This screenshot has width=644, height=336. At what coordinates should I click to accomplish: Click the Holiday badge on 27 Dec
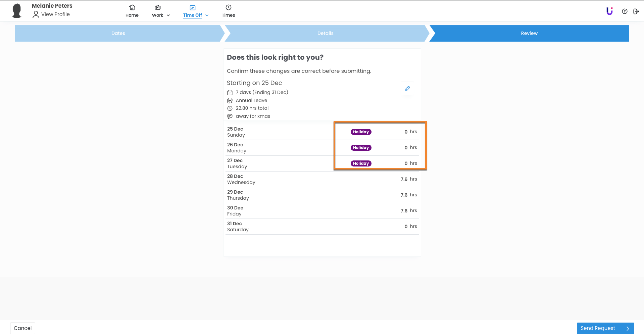pos(361,163)
